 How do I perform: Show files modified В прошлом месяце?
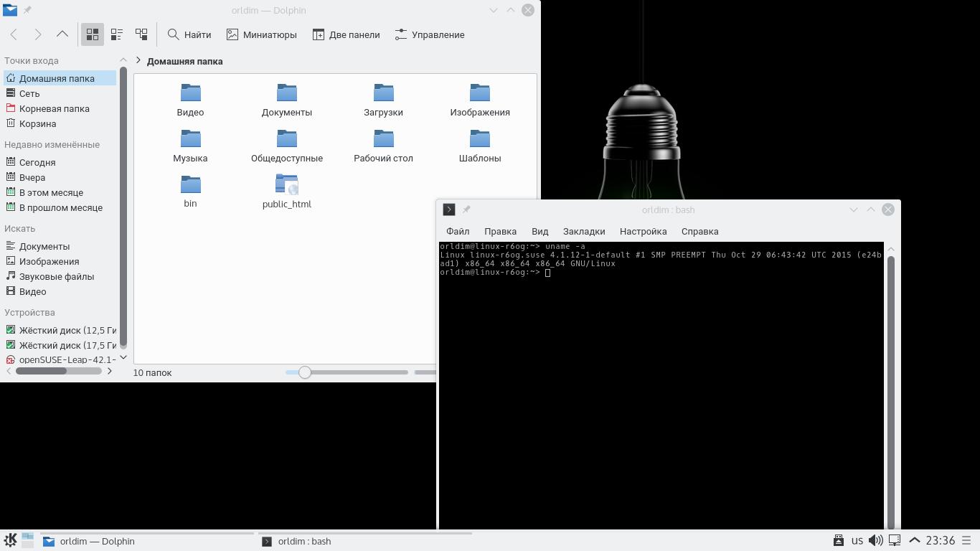tap(60, 207)
